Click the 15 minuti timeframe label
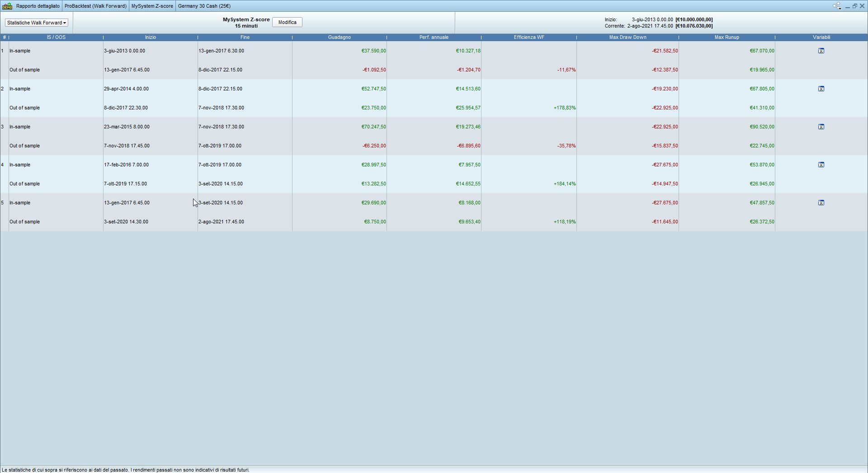Viewport: 868px width, 473px height. coord(246,26)
